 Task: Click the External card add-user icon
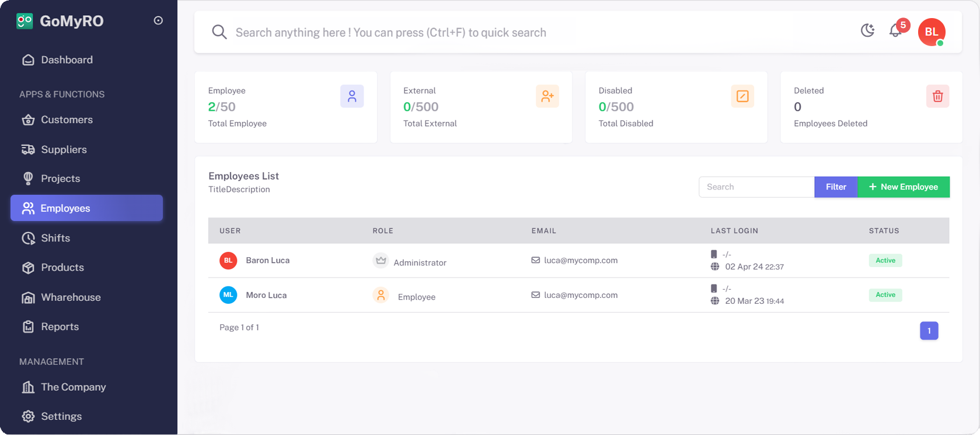pyautogui.click(x=547, y=96)
